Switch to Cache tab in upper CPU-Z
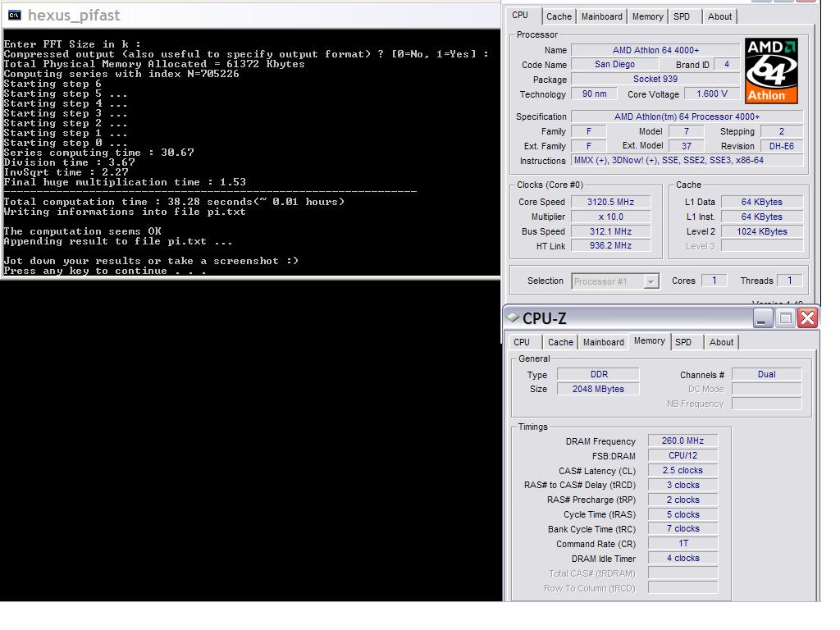The image size is (840, 630). [559, 16]
